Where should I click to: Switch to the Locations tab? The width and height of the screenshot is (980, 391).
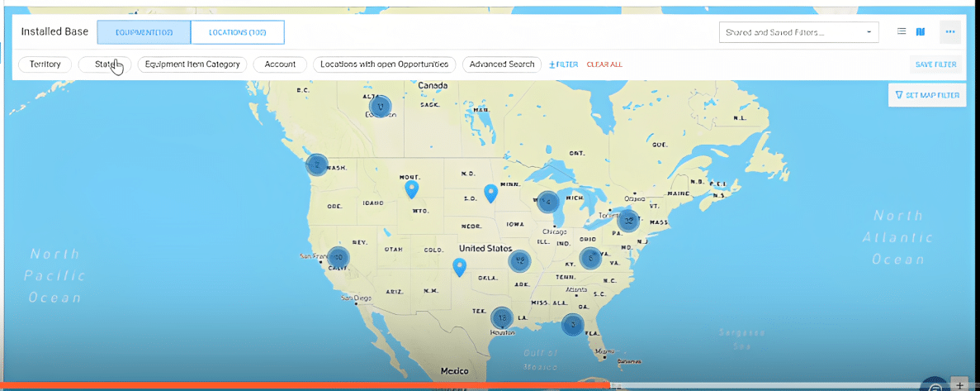(x=238, y=32)
